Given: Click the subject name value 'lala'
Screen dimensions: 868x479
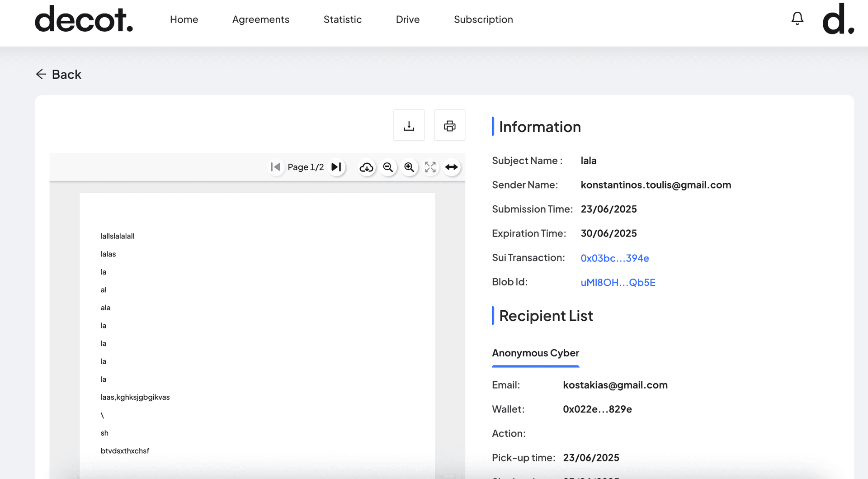Looking at the screenshot, I should point(589,161).
